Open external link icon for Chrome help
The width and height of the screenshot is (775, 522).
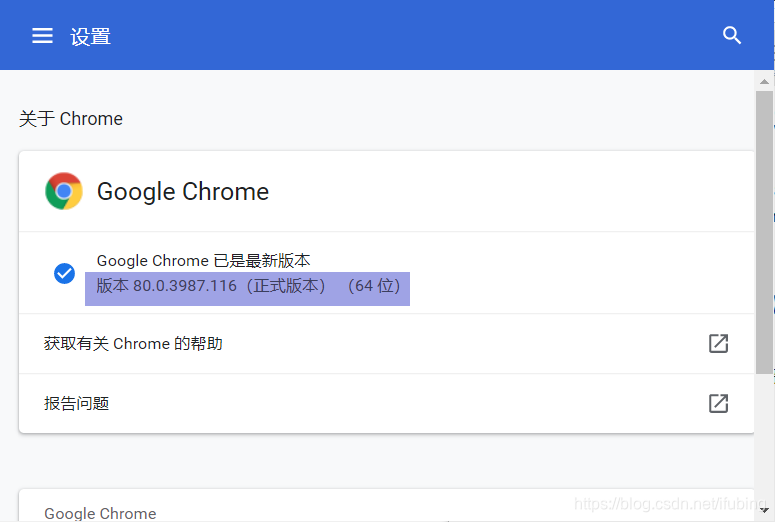click(719, 344)
